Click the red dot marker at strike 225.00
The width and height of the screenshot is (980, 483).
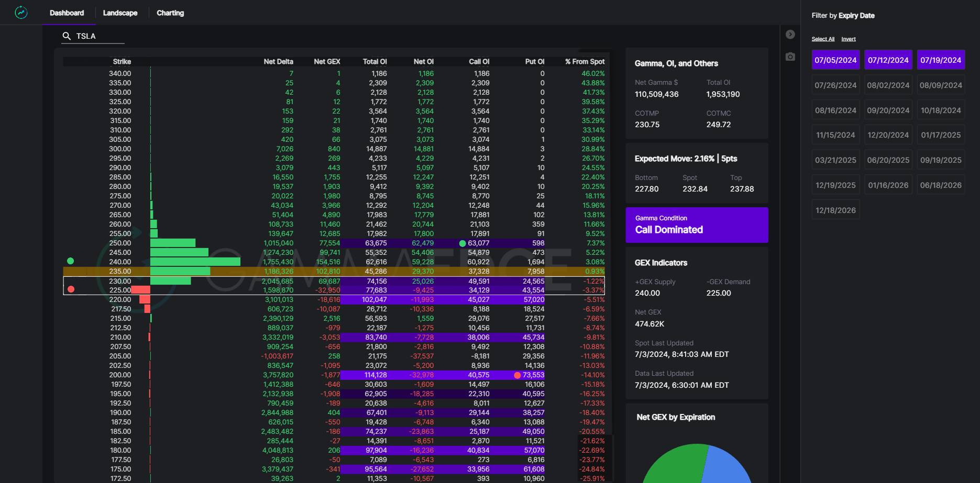click(x=71, y=289)
